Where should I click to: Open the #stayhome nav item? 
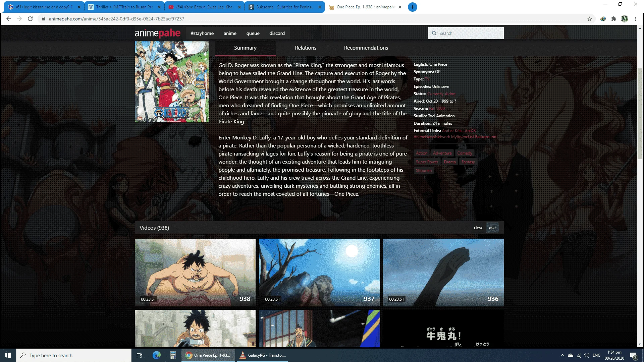tap(202, 33)
